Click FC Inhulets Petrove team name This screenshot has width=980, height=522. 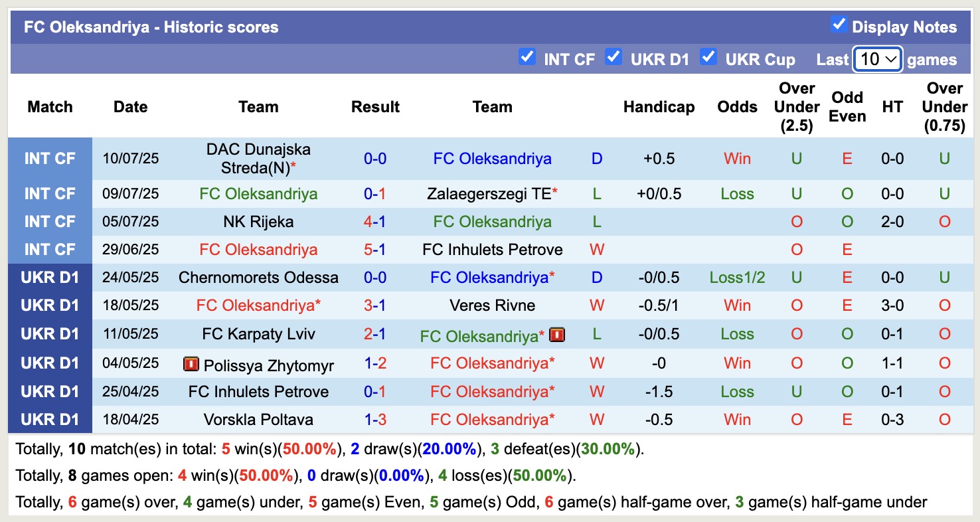(x=492, y=249)
